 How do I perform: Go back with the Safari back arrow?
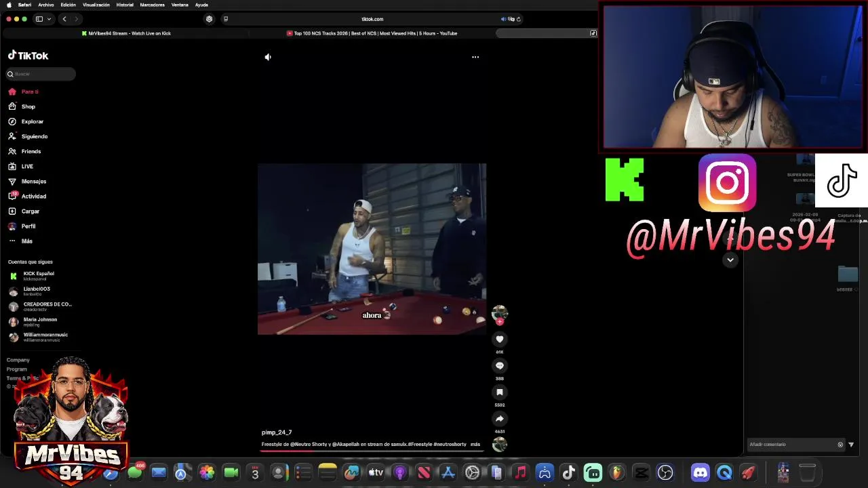[64, 19]
